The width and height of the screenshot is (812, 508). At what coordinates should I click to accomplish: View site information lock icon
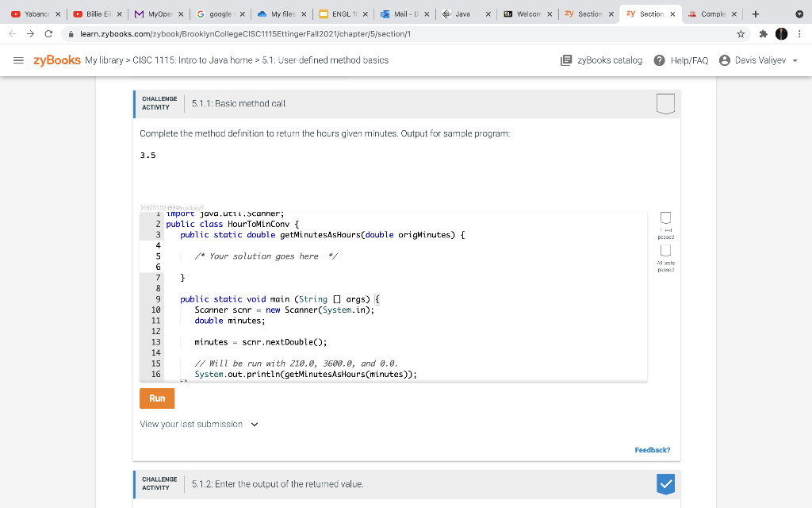[71, 33]
